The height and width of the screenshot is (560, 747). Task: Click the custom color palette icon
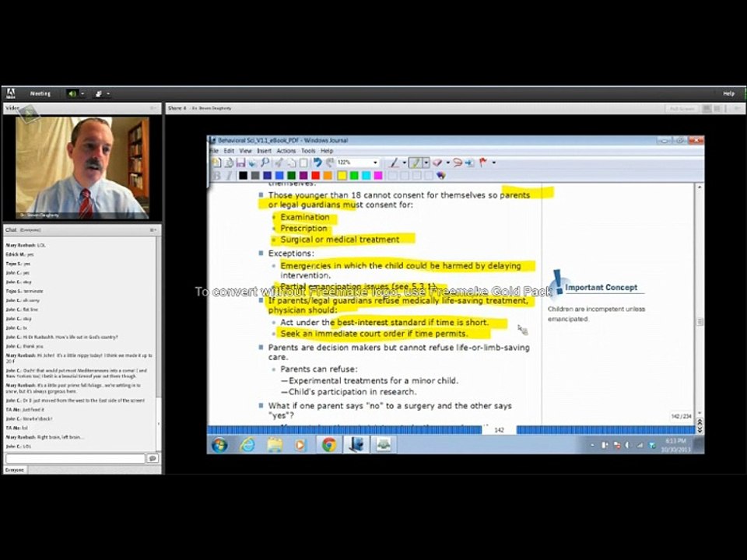440,176
